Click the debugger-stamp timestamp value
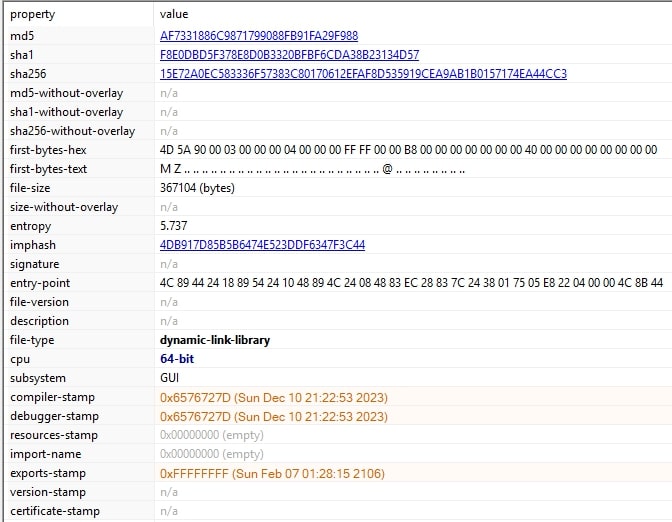Image resolution: width=672 pixels, height=522 pixels. (273, 416)
